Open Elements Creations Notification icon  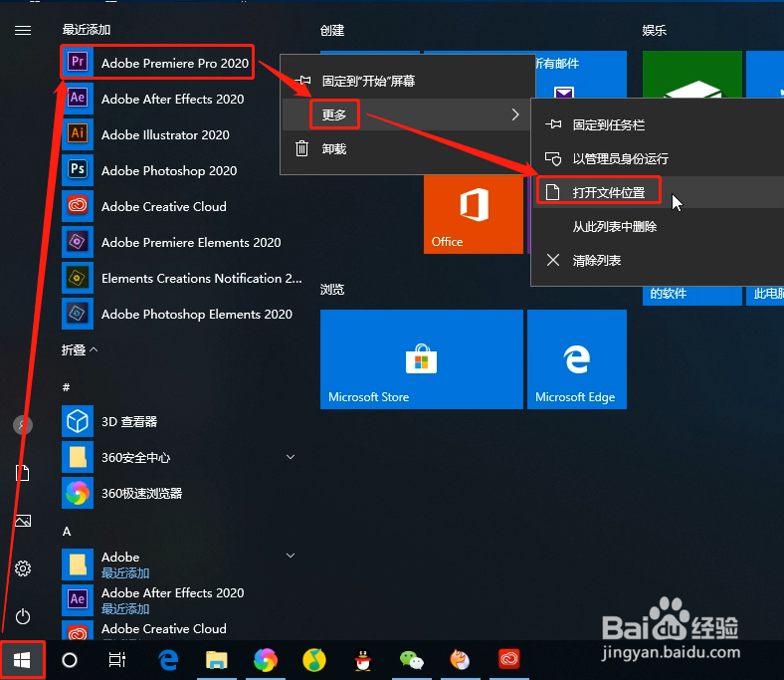coord(78,278)
